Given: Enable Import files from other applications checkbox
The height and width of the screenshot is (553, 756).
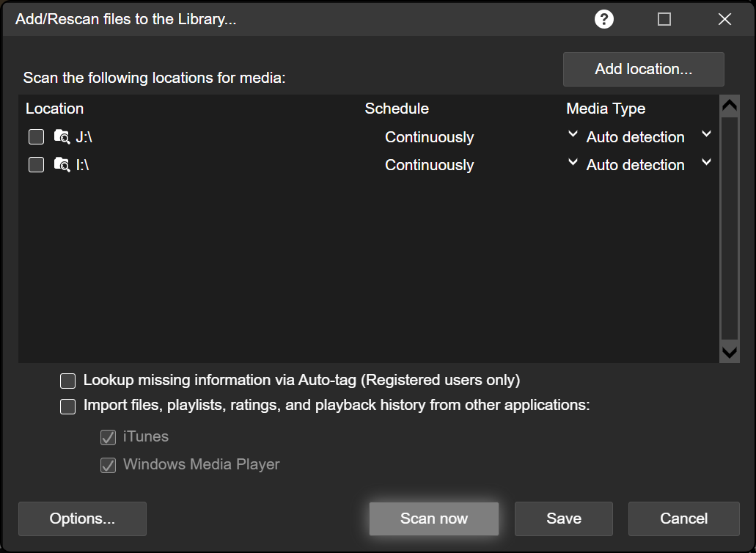Looking at the screenshot, I should point(68,406).
